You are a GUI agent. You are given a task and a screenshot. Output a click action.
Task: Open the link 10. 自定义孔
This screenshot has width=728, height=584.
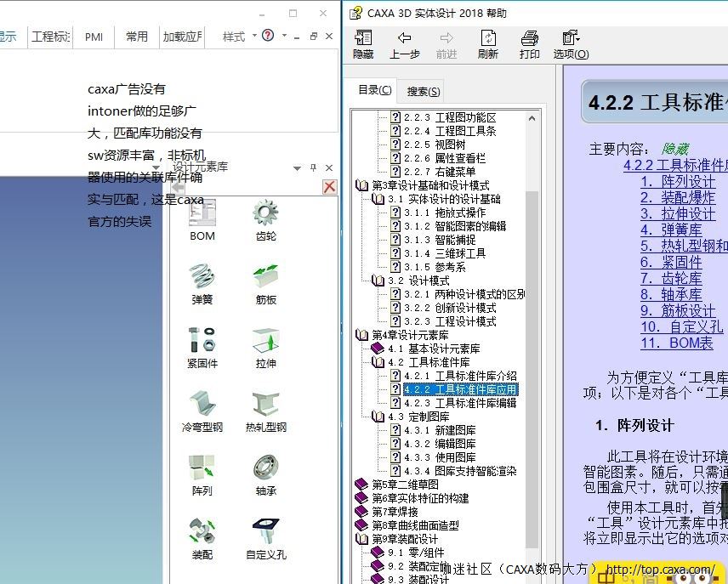(682, 326)
